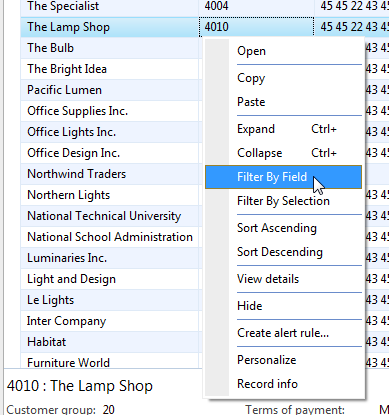Choose Sort Descending from the menu

pyautogui.click(x=283, y=252)
